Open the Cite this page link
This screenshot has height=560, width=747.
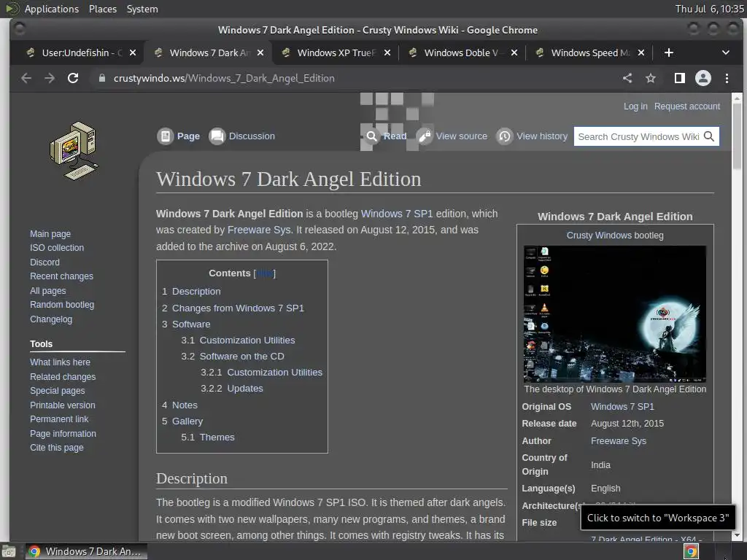57,448
